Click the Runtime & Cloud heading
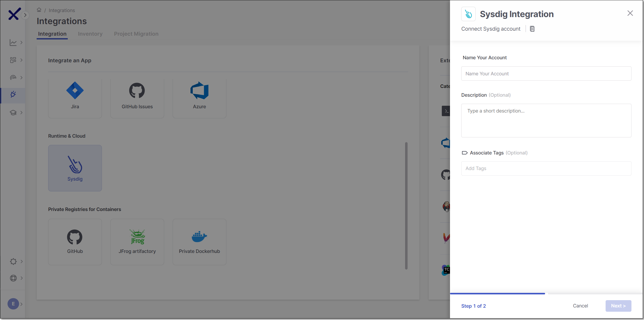The height and width of the screenshot is (320, 644). click(67, 136)
